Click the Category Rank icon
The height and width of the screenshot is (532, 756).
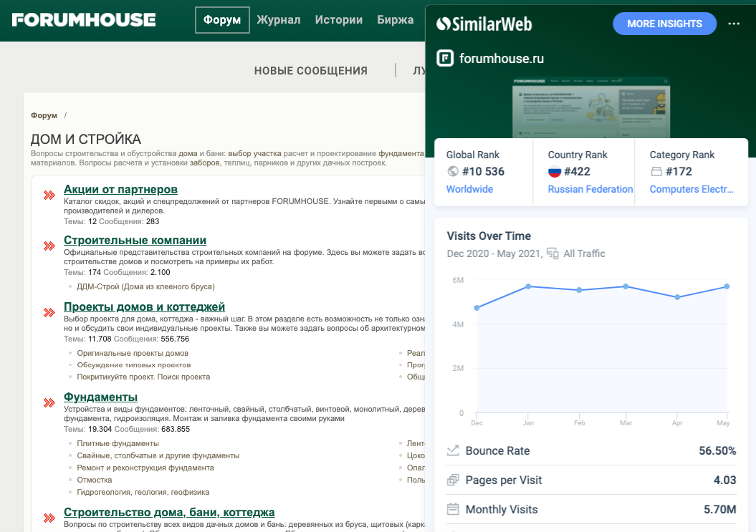point(655,172)
